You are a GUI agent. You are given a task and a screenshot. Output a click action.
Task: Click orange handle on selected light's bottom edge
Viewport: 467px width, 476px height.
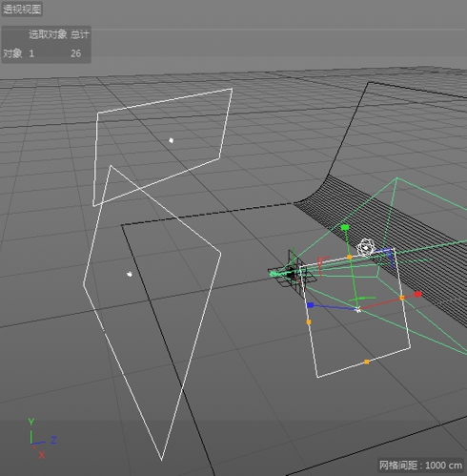pyautogui.click(x=367, y=362)
